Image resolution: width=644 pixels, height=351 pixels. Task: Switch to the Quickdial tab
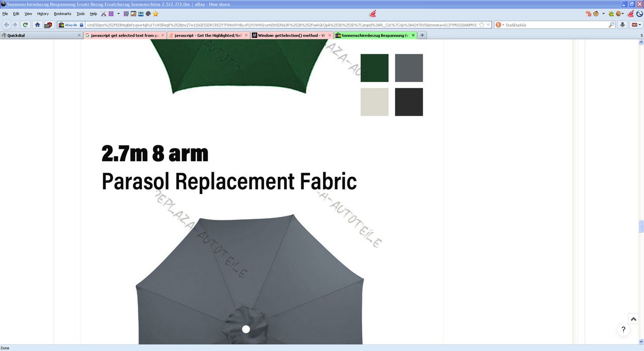(x=41, y=35)
